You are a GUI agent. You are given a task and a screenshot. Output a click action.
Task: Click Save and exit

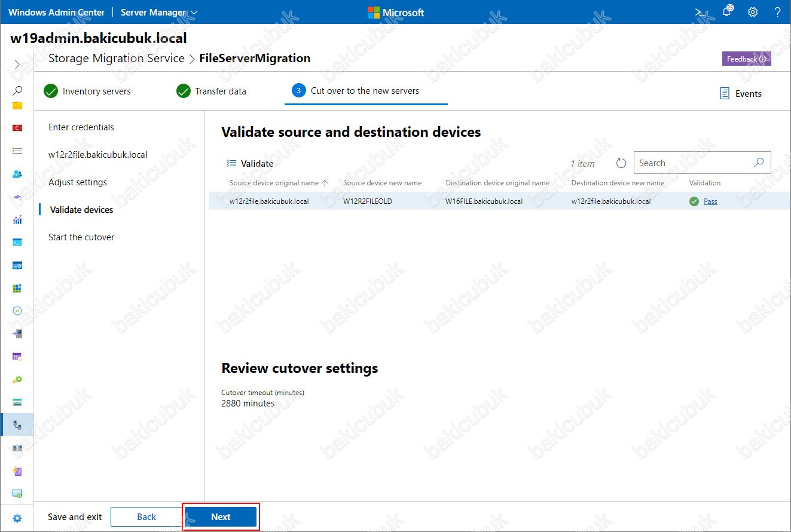tap(75, 517)
